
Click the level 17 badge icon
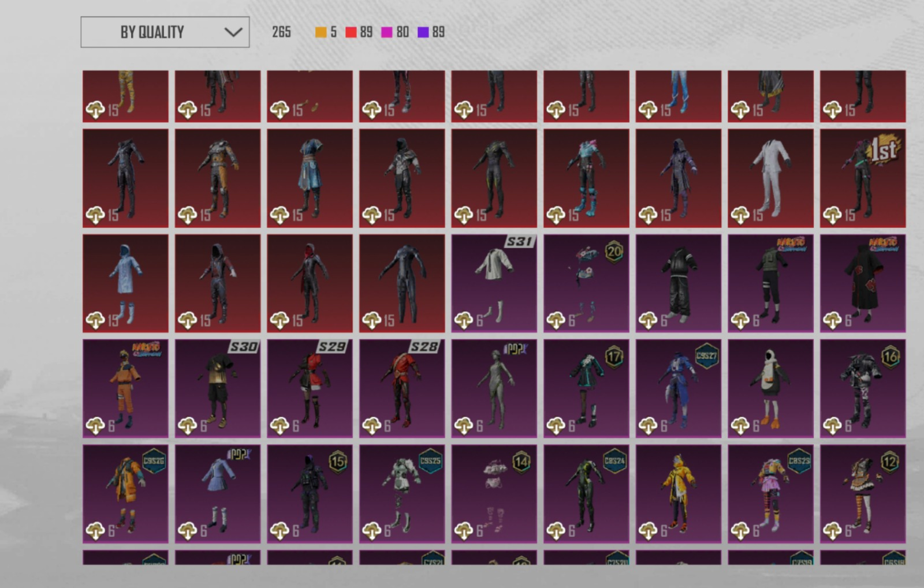coord(614,357)
